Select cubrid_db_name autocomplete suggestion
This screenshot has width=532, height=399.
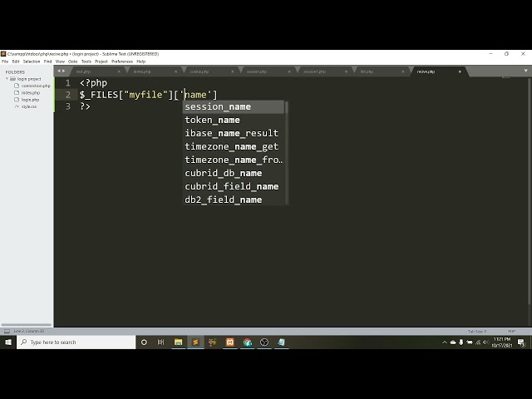(x=234, y=173)
